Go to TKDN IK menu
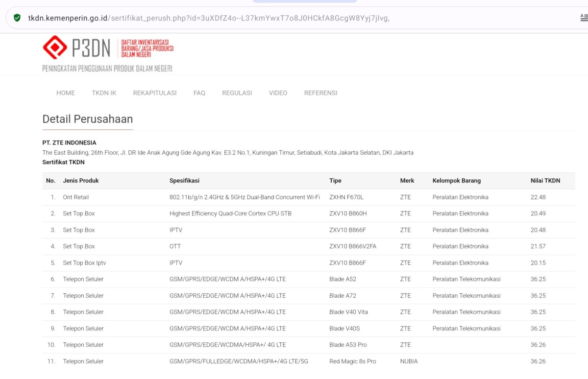This screenshot has height=379, width=588. click(x=104, y=93)
